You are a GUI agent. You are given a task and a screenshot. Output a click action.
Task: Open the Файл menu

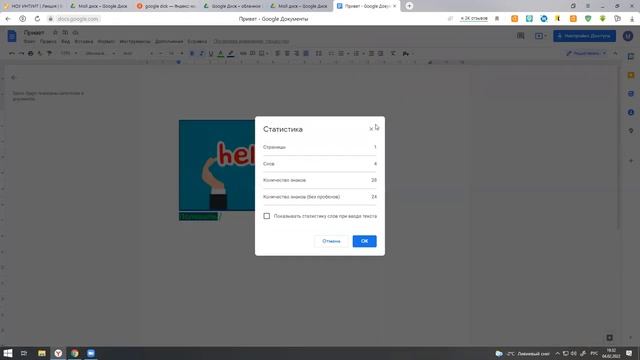coord(29,42)
